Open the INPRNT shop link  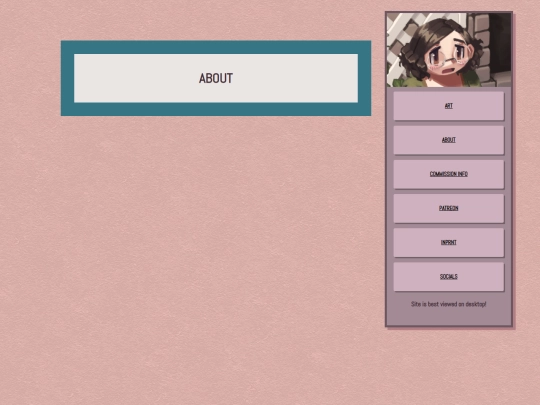(x=448, y=242)
